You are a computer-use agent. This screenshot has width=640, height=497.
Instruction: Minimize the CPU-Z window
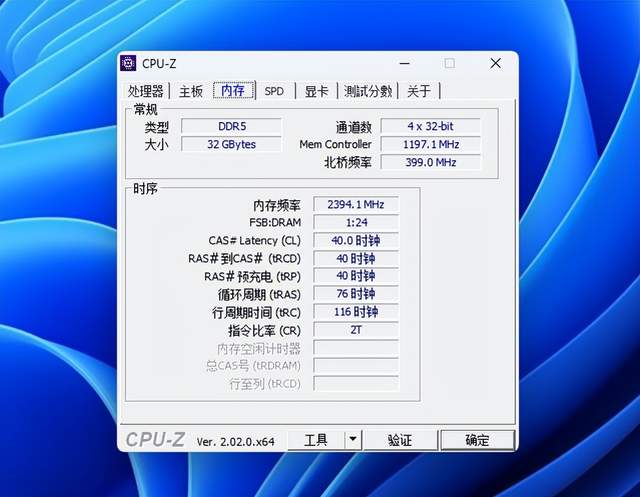point(404,63)
